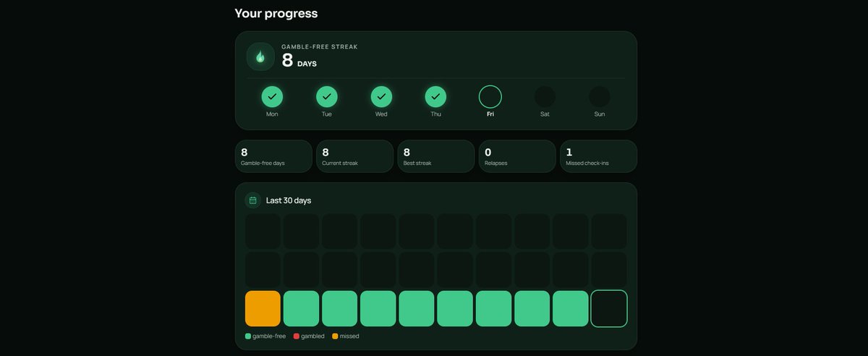Click the "GAMBLE-FREE STREAK" label
This screenshot has height=356, width=868.
click(x=320, y=47)
